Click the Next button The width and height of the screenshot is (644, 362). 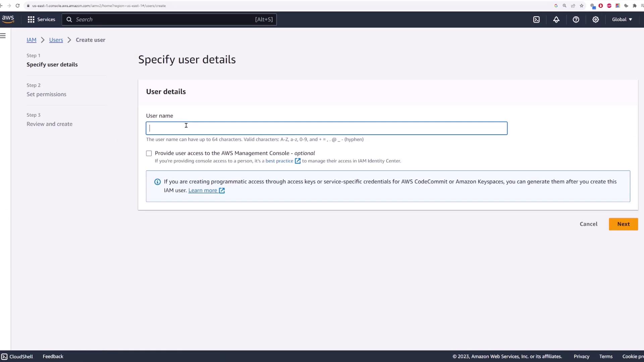tap(623, 224)
